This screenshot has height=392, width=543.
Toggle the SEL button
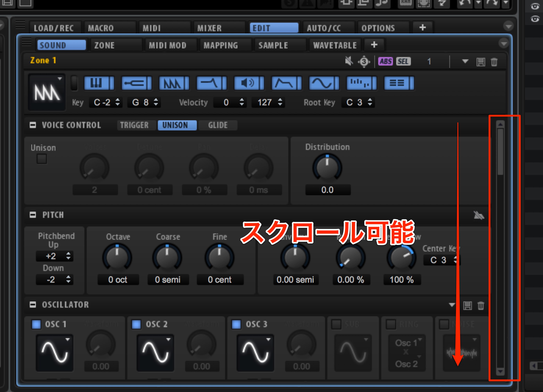[403, 61]
